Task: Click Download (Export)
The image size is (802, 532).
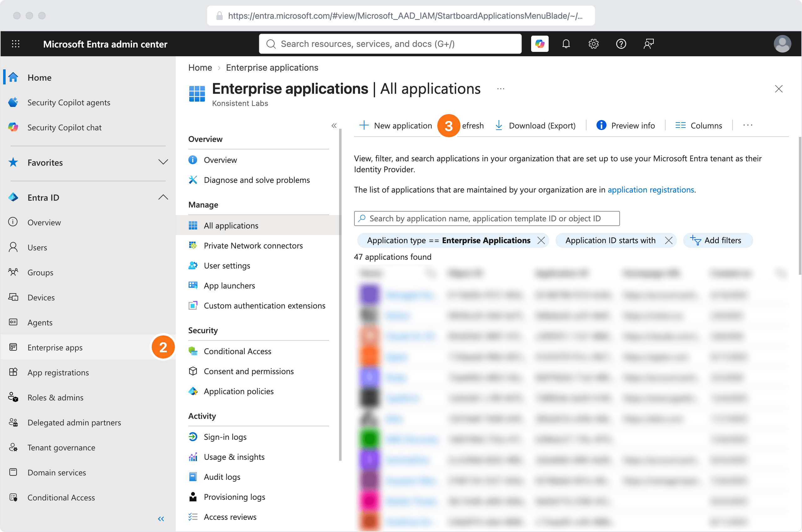Action: coord(536,126)
